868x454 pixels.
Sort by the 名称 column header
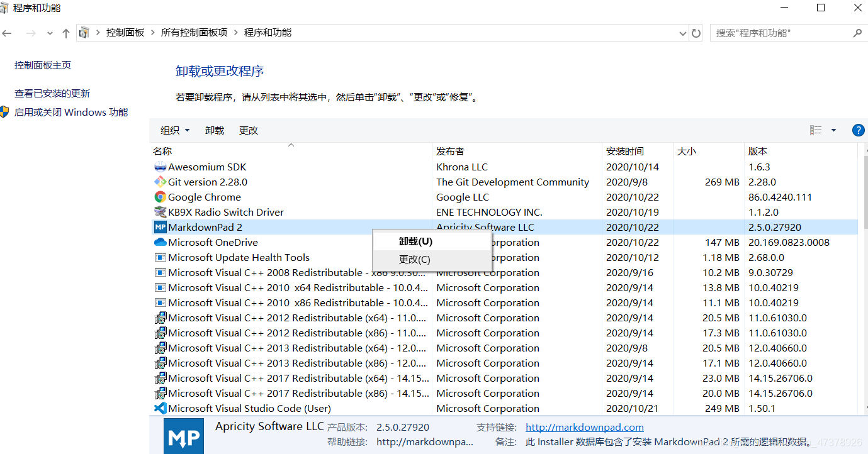291,151
